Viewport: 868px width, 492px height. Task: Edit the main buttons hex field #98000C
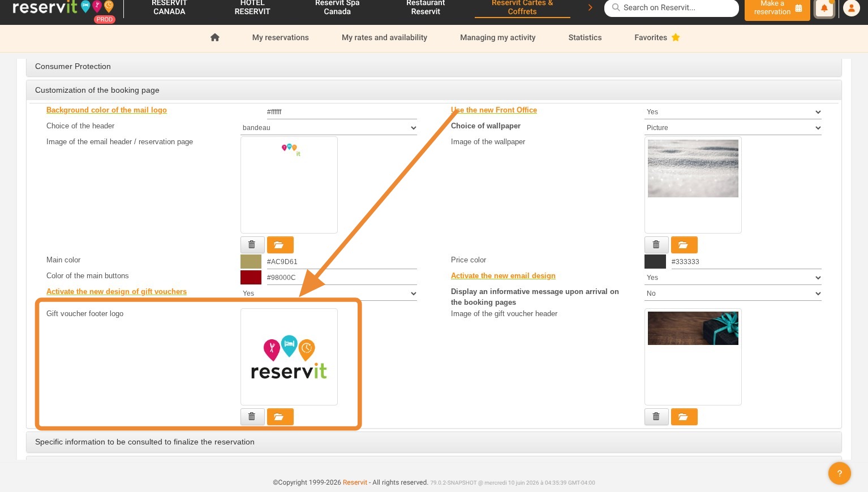(x=341, y=278)
